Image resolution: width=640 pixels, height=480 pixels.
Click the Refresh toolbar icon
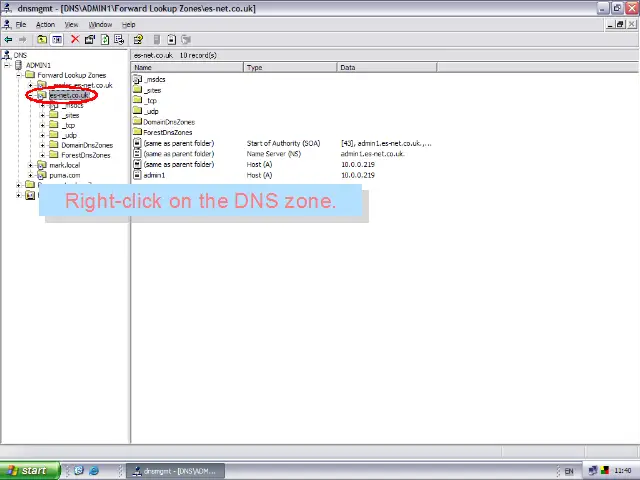tap(105, 40)
